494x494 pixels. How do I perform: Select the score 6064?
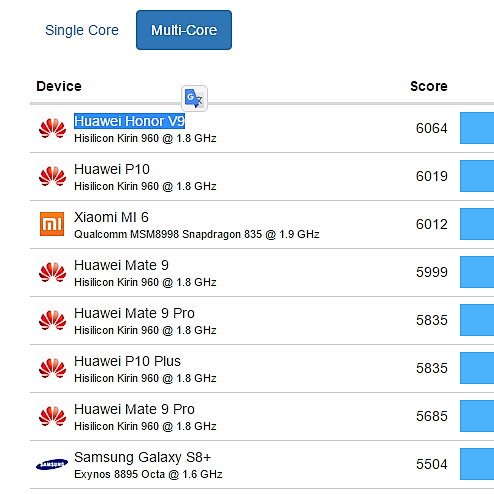(432, 128)
